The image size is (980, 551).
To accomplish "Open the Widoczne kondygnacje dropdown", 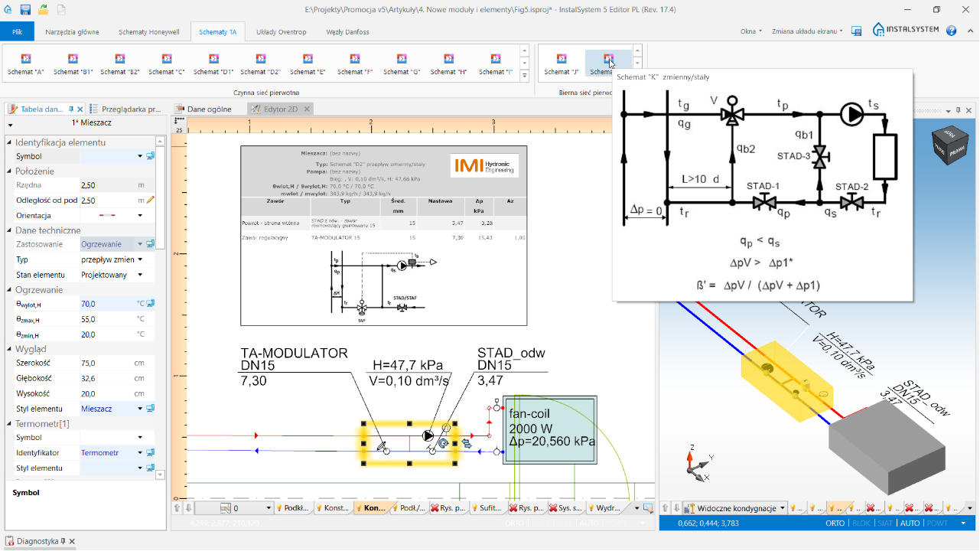I will [x=734, y=508].
